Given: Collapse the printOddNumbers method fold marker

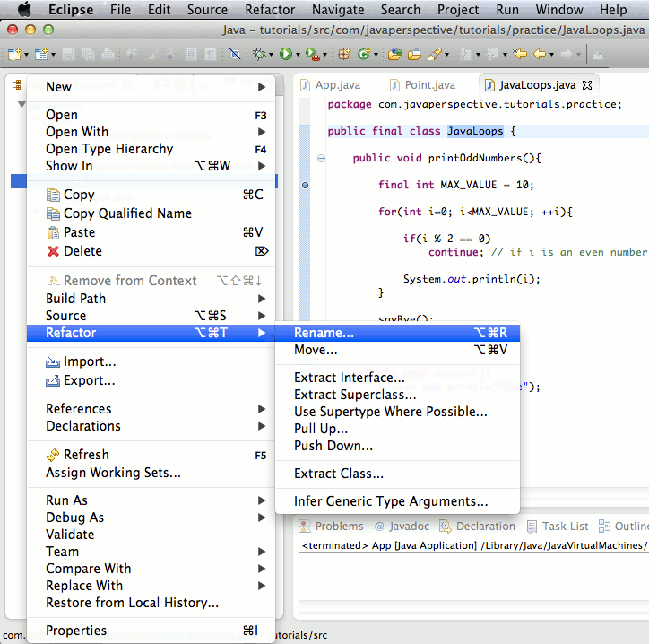Looking at the screenshot, I should [321, 159].
